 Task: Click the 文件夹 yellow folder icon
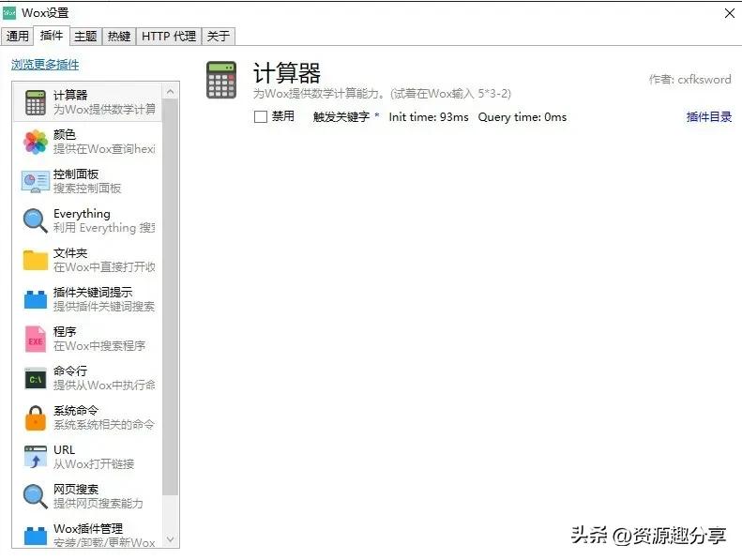coord(36,261)
